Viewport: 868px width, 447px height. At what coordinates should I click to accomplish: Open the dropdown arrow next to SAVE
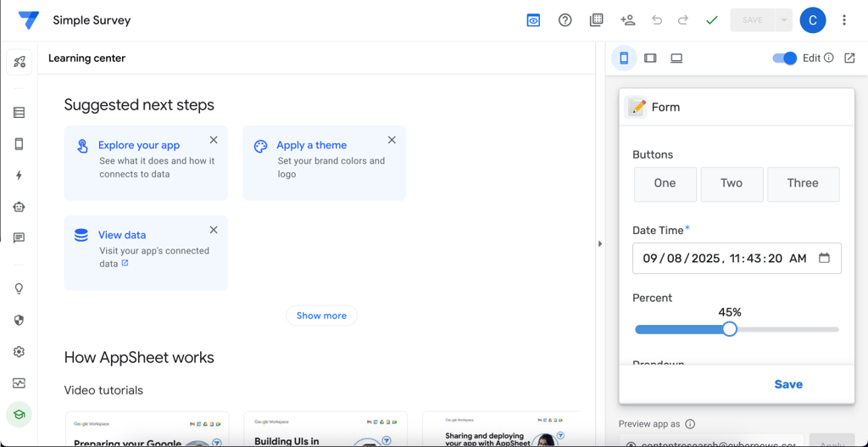coord(783,20)
